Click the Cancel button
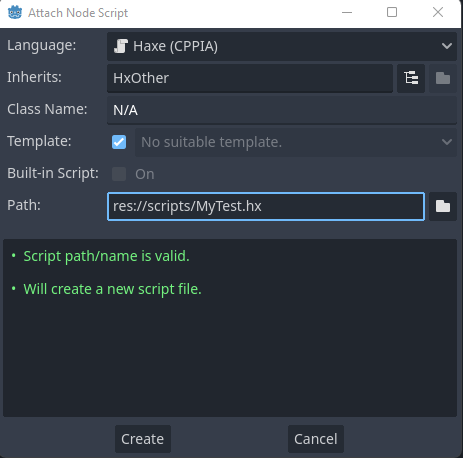This screenshot has width=463, height=458. coord(316,439)
